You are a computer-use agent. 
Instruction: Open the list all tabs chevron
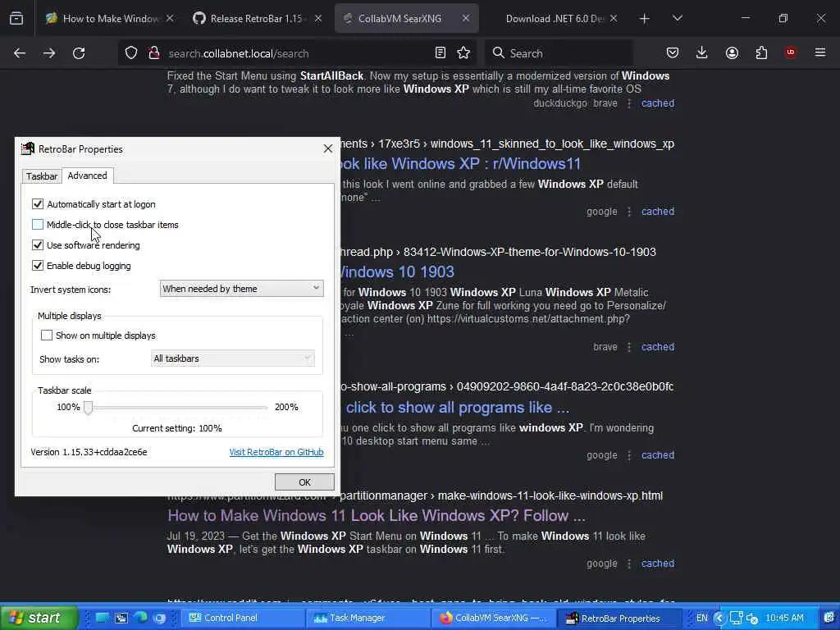pyautogui.click(x=677, y=18)
